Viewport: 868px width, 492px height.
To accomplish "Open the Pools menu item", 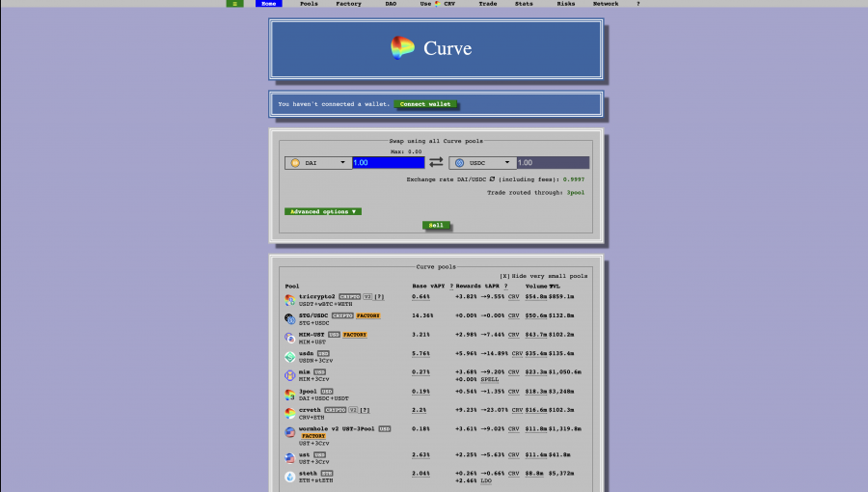I will 309,3.
